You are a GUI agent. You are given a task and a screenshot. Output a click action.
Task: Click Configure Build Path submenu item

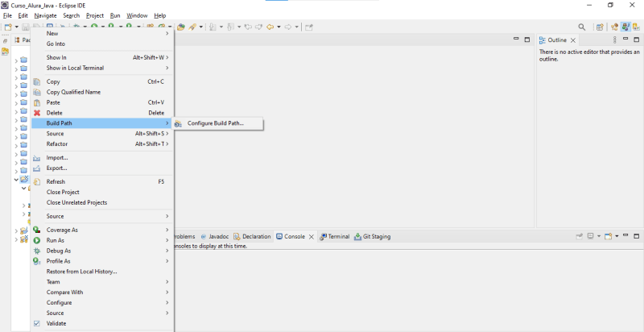217,123
